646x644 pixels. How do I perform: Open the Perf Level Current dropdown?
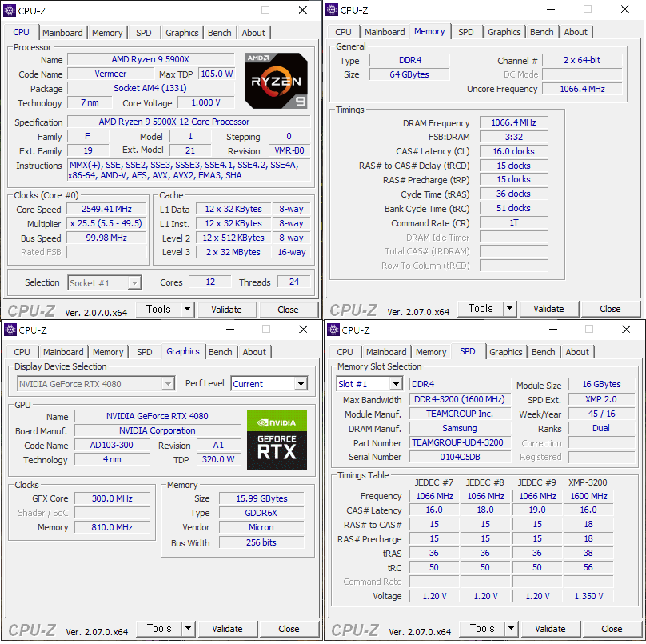coord(301,384)
